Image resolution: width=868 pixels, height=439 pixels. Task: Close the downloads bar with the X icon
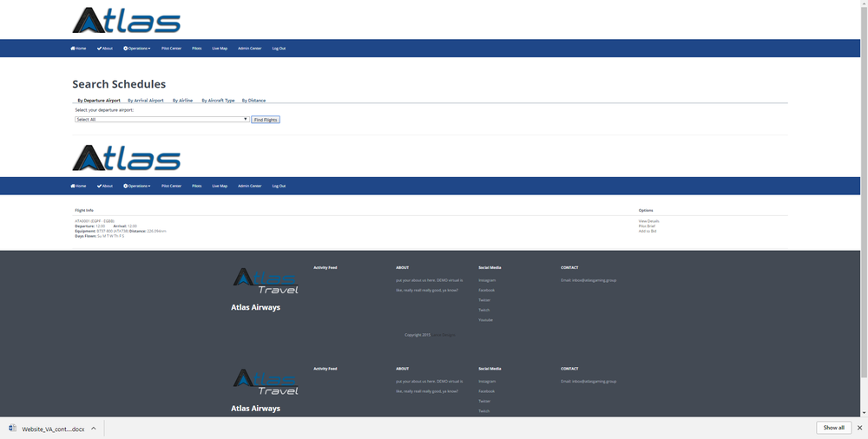[859, 428]
